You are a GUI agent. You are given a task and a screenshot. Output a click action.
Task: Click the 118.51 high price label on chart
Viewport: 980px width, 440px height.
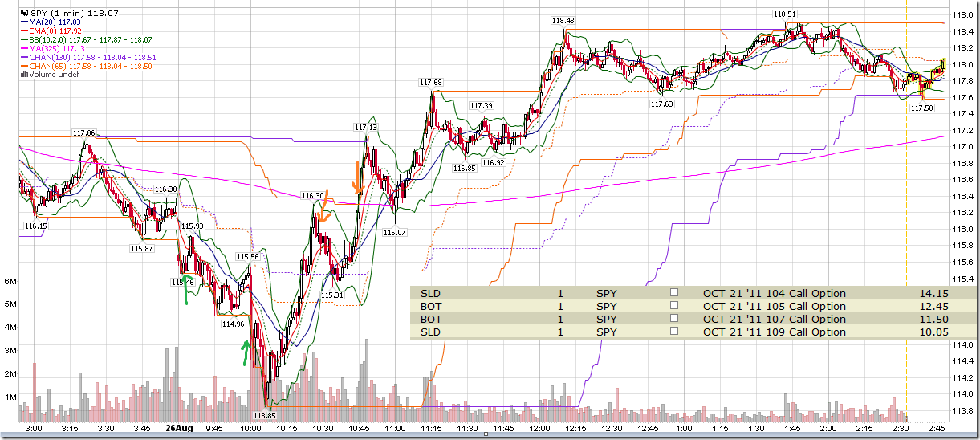[x=784, y=14]
